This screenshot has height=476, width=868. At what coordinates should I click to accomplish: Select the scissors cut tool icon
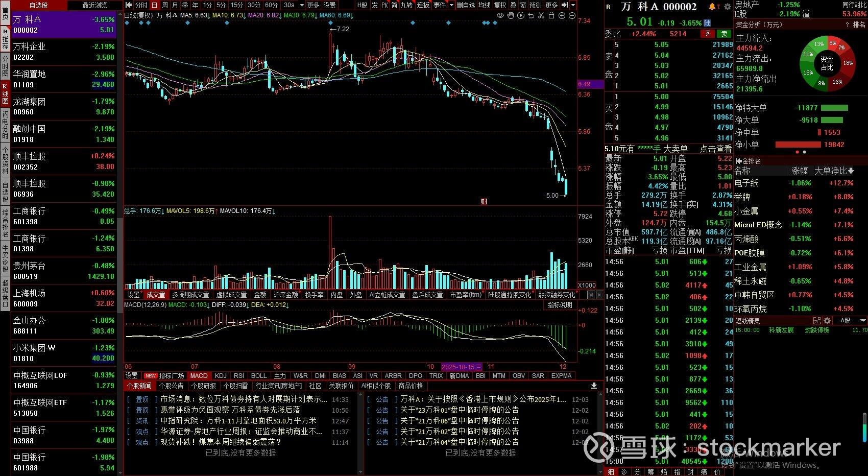[x=541, y=16]
